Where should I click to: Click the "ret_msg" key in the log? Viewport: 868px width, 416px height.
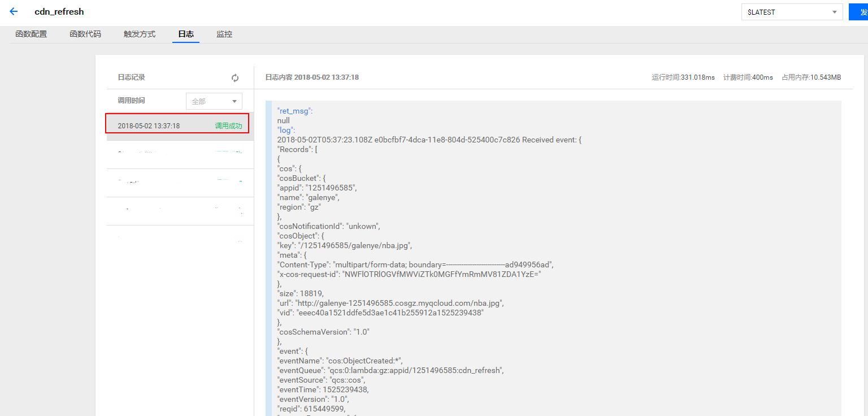pyautogui.click(x=294, y=111)
